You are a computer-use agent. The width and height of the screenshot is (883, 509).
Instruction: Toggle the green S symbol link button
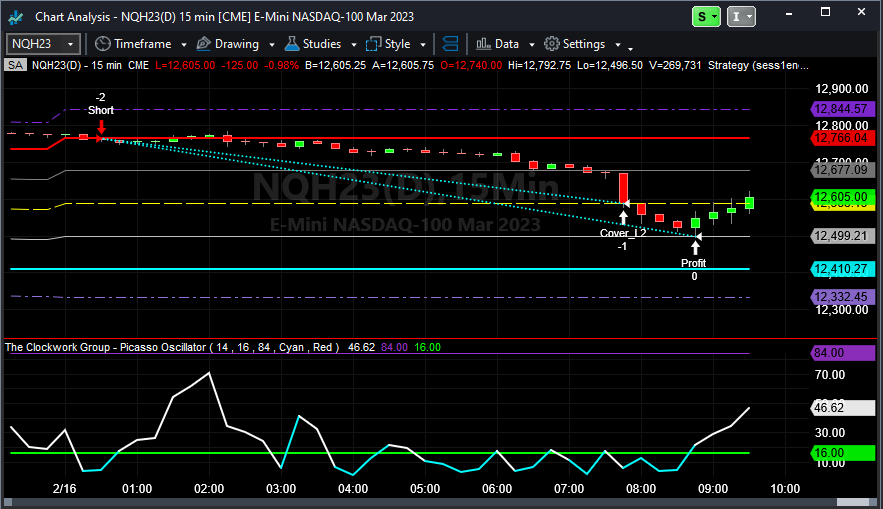[706, 17]
